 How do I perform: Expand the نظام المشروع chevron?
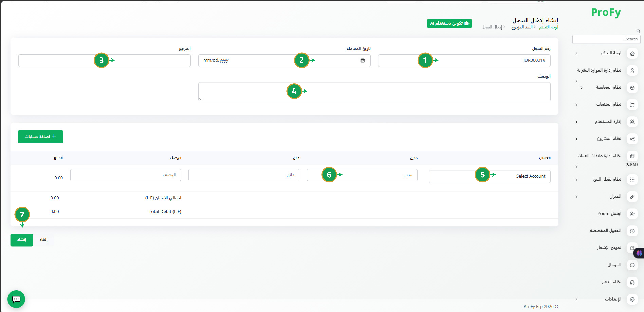point(576,139)
